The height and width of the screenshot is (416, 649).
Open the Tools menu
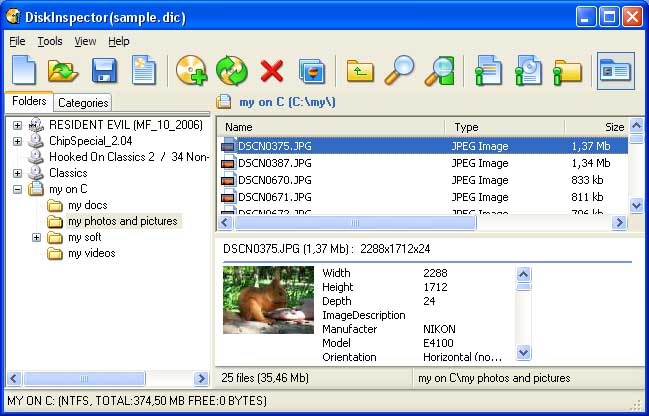[50, 41]
